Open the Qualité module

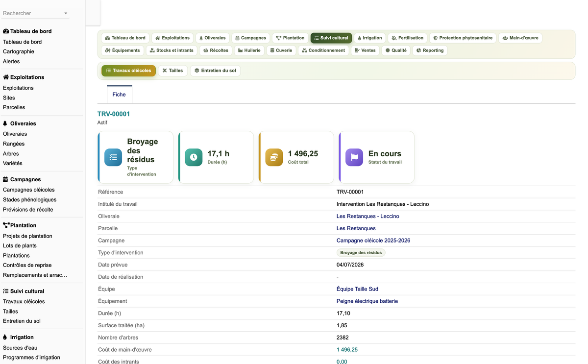396,50
